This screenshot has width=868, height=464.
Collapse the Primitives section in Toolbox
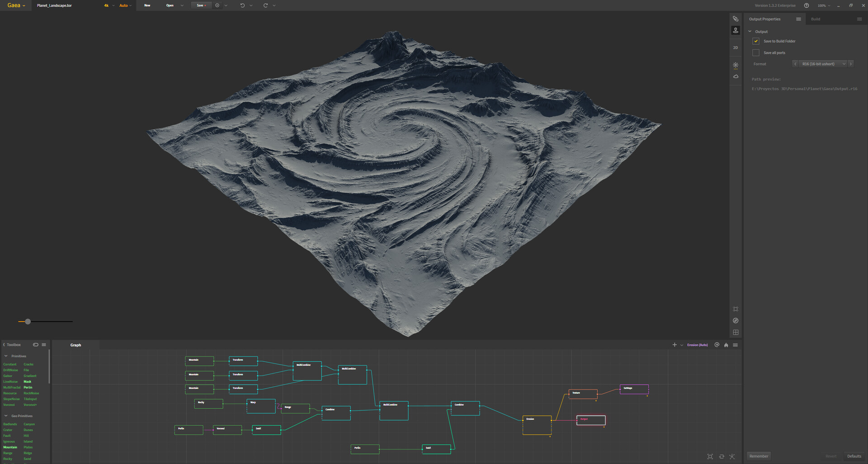[x=6, y=356]
